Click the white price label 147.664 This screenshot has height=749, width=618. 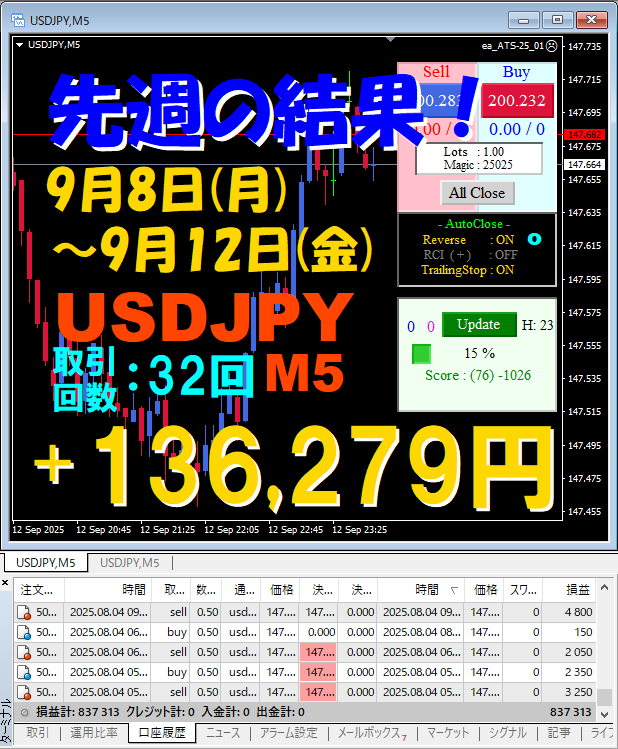[x=585, y=164]
